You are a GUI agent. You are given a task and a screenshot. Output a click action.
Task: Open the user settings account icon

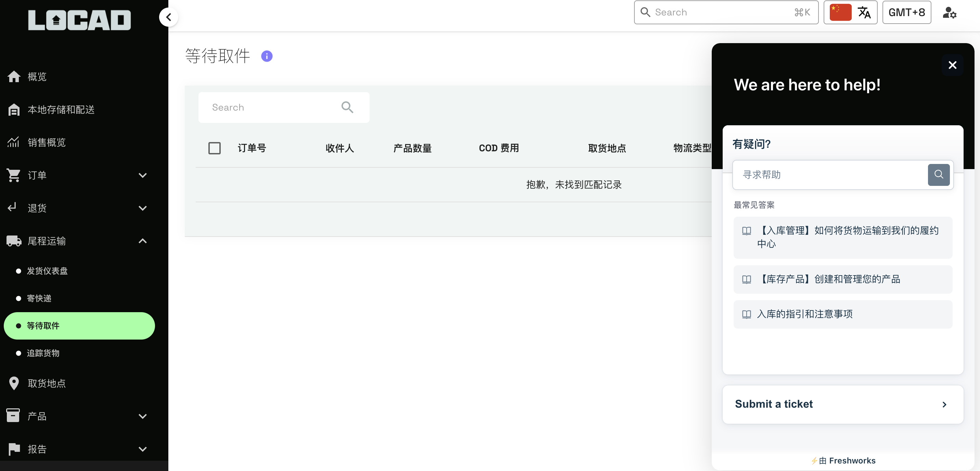tap(949, 13)
